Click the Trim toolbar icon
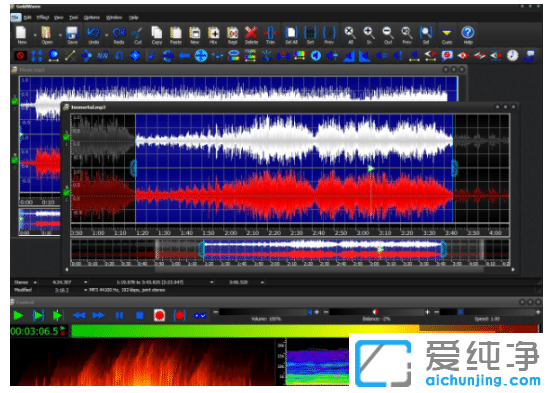Image resolution: width=549 pixels, height=393 pixels. (270, 35)
